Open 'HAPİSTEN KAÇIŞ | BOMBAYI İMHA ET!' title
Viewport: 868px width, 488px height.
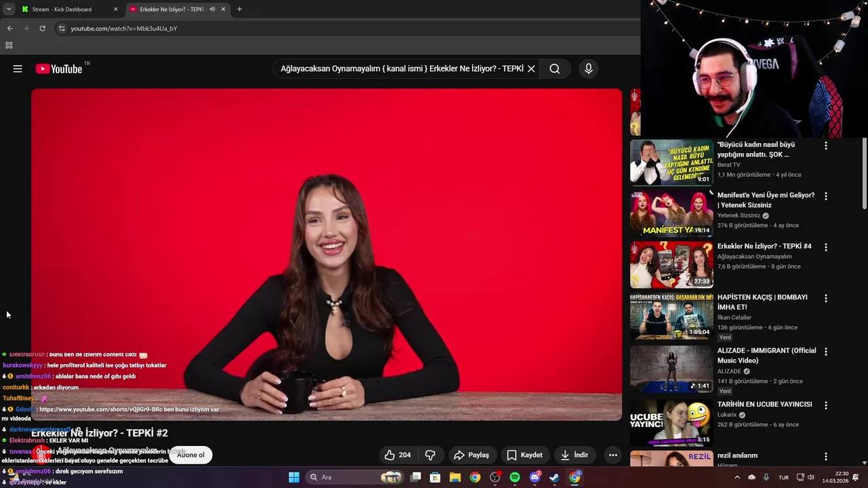pyautogui.click(x=762, y=302)
